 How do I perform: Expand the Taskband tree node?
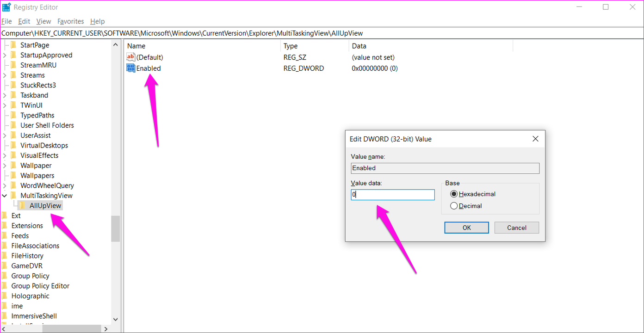(5, 95)
